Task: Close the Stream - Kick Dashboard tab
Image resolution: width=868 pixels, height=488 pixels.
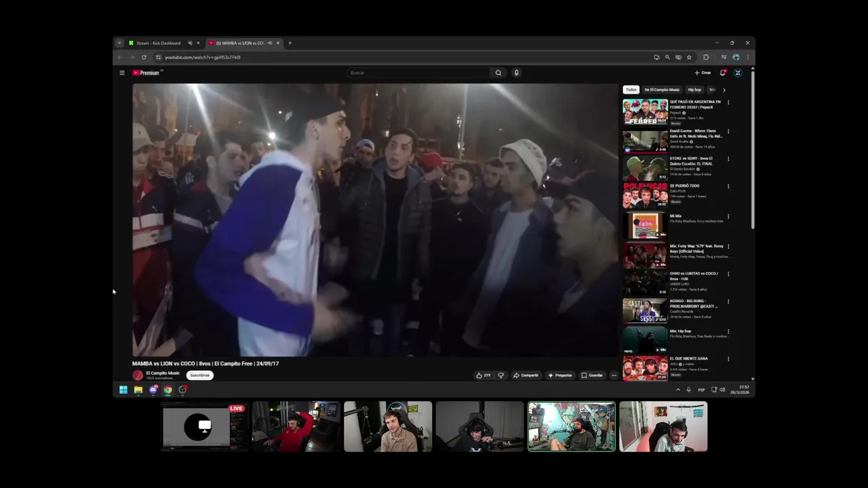Action: [x=198, y=43]
